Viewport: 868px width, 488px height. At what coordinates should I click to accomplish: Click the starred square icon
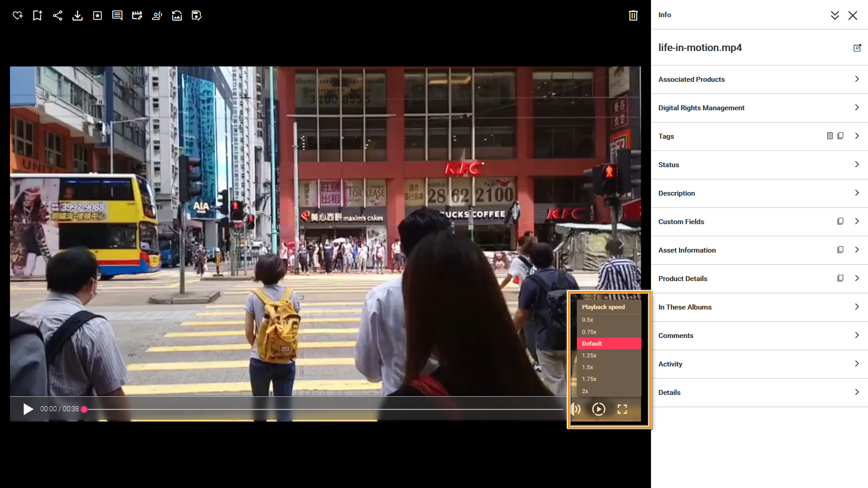(x=97, y=15)
